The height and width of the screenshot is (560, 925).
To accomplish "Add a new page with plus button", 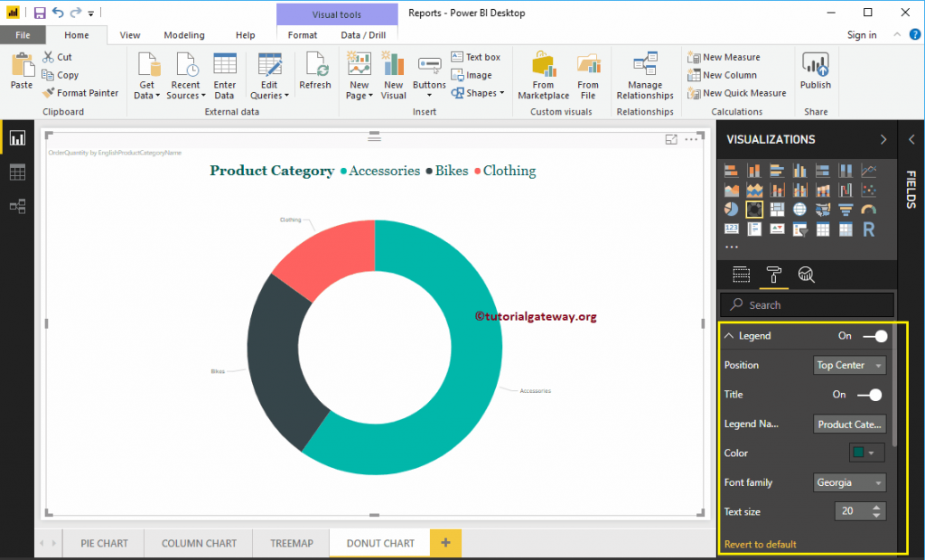I will point(445,544).
